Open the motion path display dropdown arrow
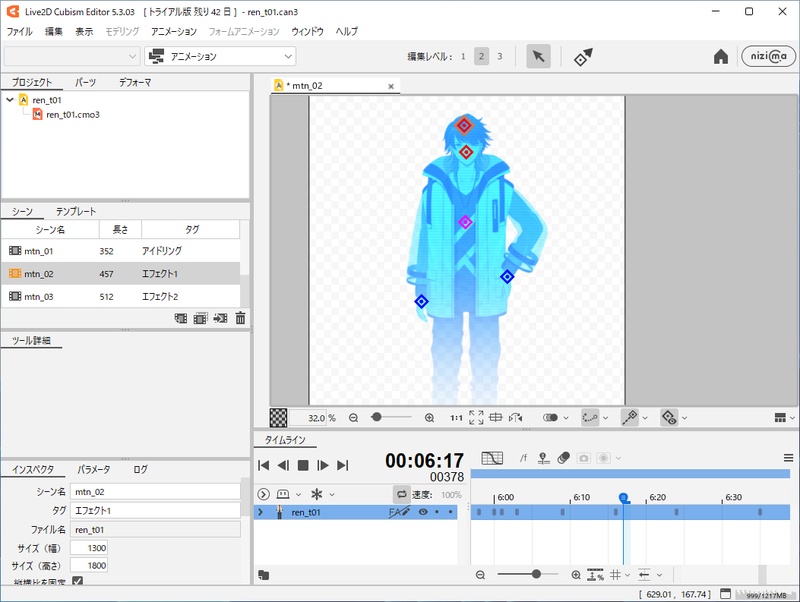The image size is (800, 602). pyautogui.click(x=606, y=418)
